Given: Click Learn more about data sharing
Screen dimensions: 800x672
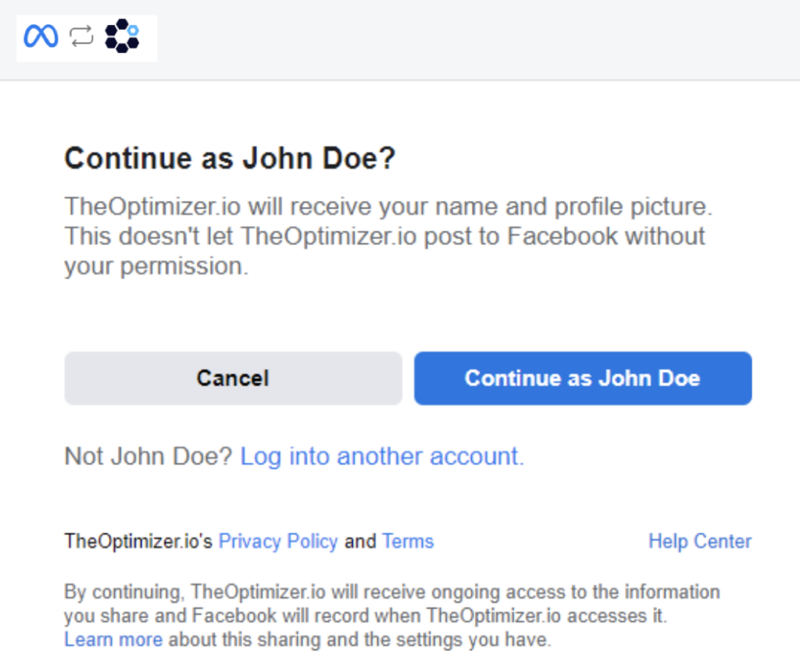Looking at the screenshot, I should pos(114,639).
